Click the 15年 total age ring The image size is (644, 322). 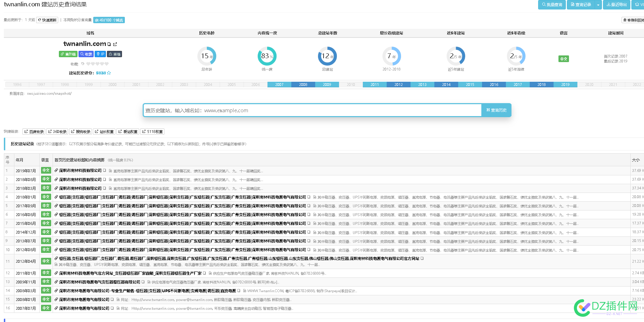coord(207,56)
